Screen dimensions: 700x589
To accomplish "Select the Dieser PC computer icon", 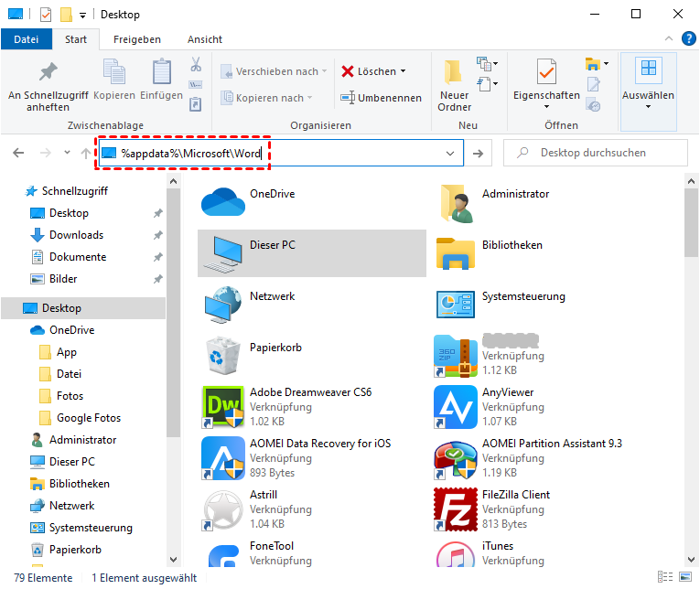I will click(x=222, y=254).
